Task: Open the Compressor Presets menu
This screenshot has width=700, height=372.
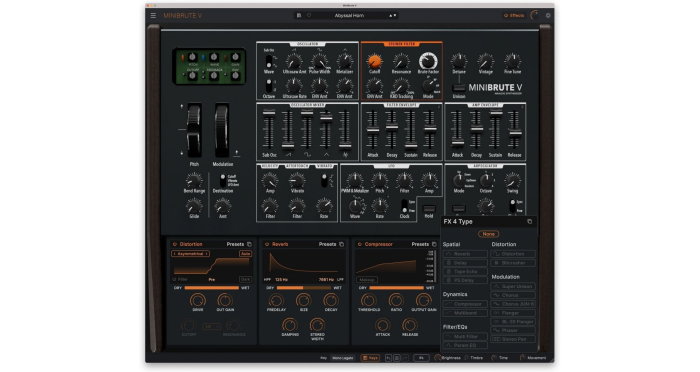Action: [420, 244]
